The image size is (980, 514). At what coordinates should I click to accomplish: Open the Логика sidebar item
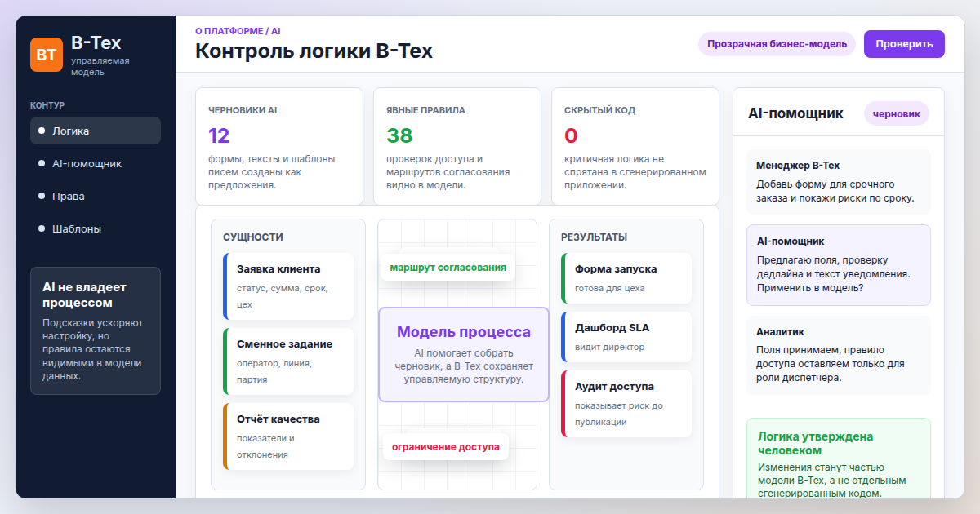tap(96, 131)
